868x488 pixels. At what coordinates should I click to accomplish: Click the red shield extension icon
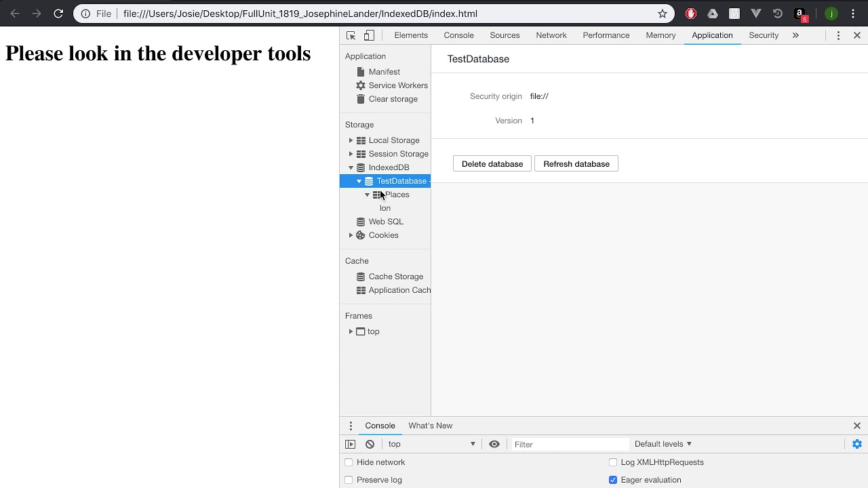tap(691, 14)
